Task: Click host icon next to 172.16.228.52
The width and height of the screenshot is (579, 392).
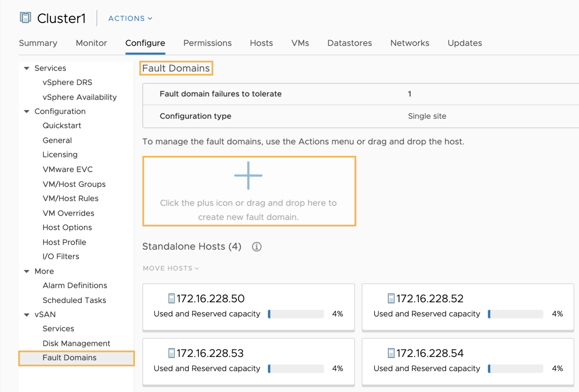Action: [x=391, y=299]
